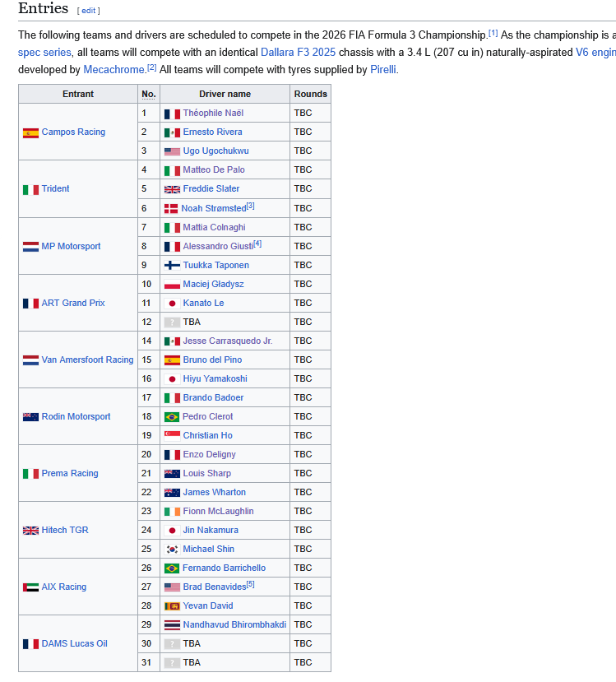The image size is (616, 682).
Task: Click the Spanish flag next to Campos Racing
Action: coord(31,132)
